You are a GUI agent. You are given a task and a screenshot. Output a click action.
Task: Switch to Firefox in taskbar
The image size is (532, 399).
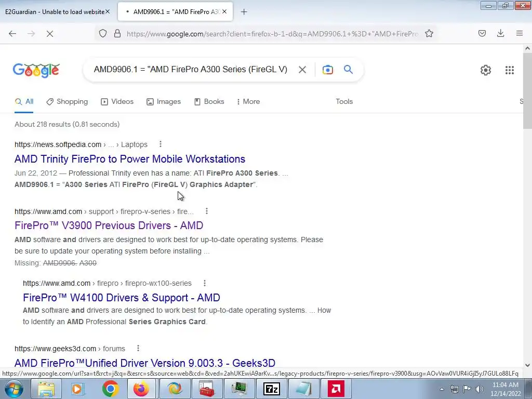pos(141,389)
